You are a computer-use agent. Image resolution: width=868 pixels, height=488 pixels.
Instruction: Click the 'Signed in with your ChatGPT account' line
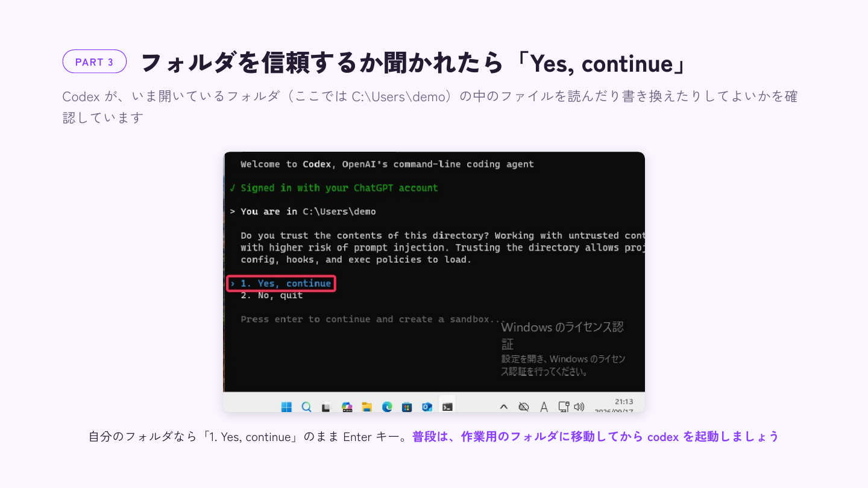[334, 188]
